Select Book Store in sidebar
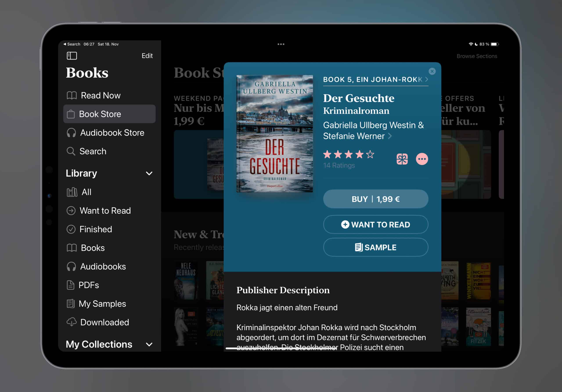 coord(109,114)
